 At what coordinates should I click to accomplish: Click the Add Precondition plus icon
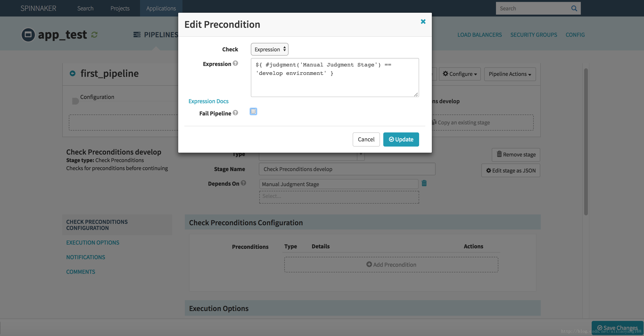(369, 264)
